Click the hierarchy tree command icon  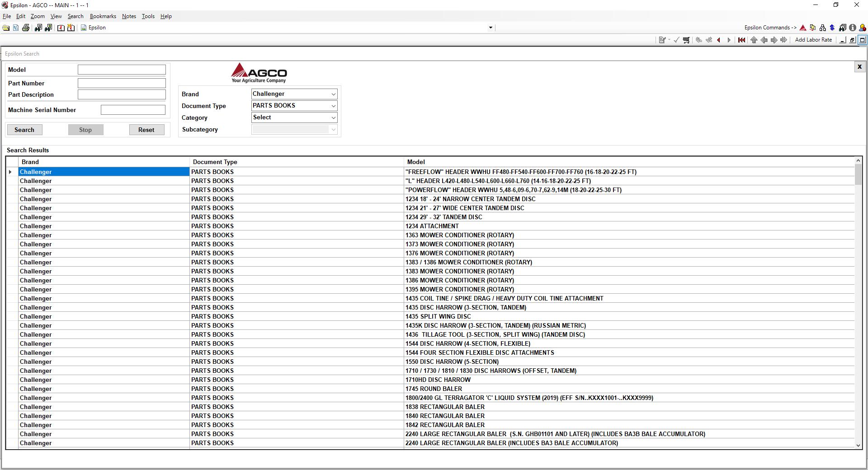tap(822, 28)
